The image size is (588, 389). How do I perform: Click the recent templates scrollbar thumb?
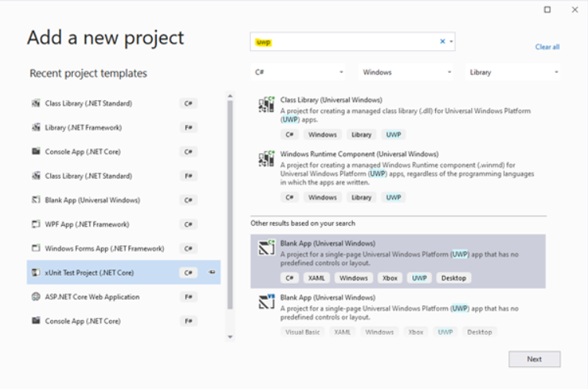point(230,205)
